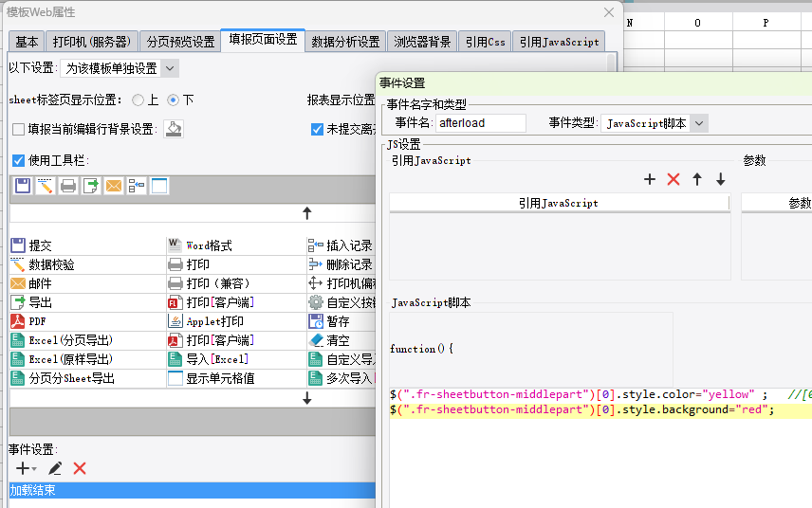Switch to the 引用Css tab
This screenshot has height=508, width=812.
click(x=486, y=42)
